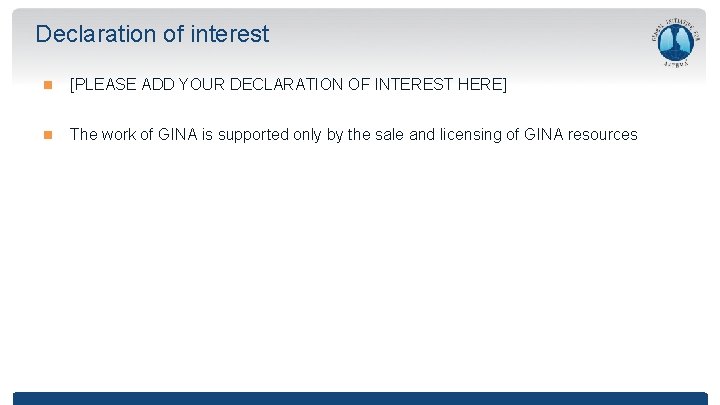Click the GINA lungs logo
Viewport: 720px width, 405px height.
675,44
